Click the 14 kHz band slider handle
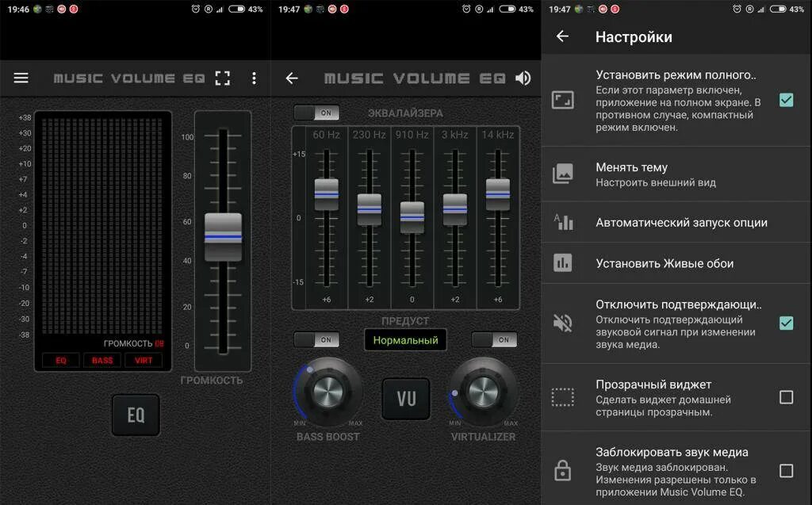The width and height of the screenshot is (812, 505). [498, 194]
